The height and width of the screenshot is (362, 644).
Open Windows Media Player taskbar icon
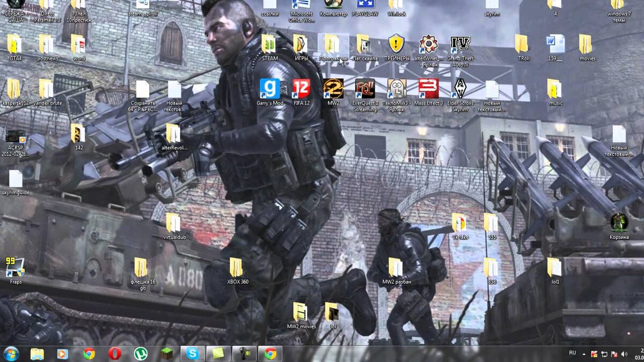(63, 354)
